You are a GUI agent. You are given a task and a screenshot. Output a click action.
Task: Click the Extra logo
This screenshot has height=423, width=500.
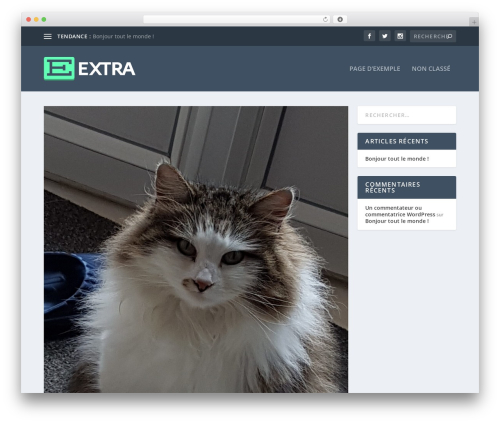pos(89,68)
